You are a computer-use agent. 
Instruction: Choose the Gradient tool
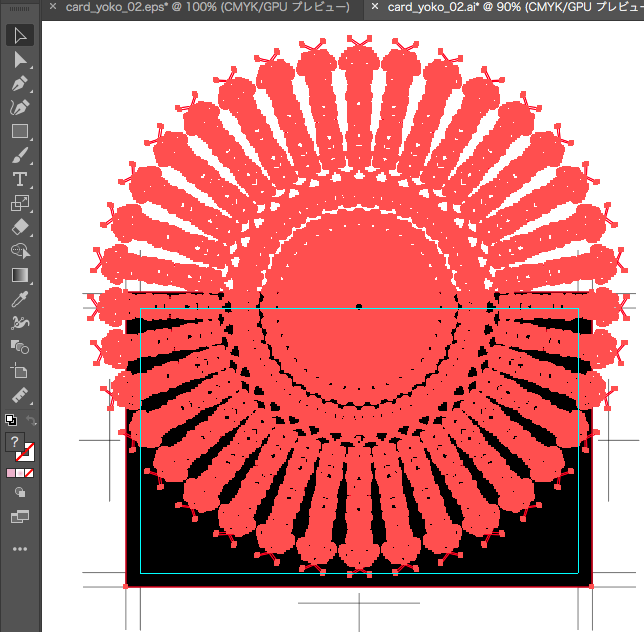20,274
